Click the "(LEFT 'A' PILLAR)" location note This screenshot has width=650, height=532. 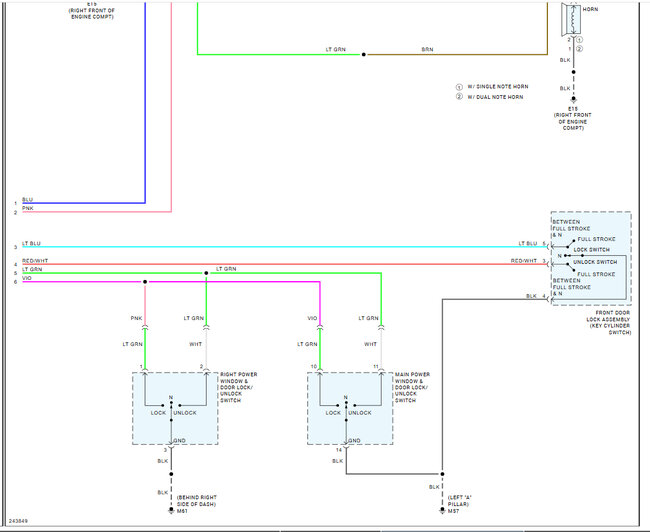point(459,500)
